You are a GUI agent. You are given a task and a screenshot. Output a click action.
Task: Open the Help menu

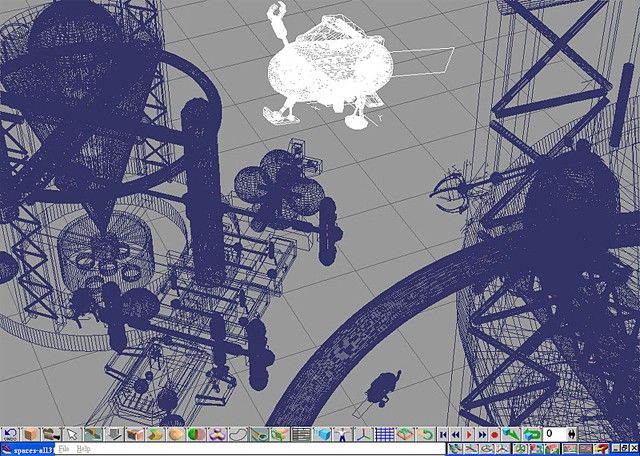tap(84, 450)
